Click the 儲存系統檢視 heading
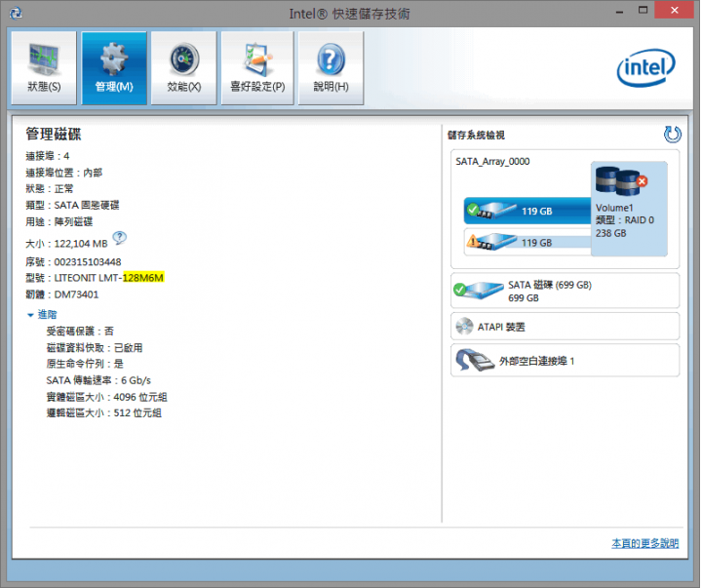The width and height of the screenshot is (702, 588). pyautogui.click(x=476, y=135)
